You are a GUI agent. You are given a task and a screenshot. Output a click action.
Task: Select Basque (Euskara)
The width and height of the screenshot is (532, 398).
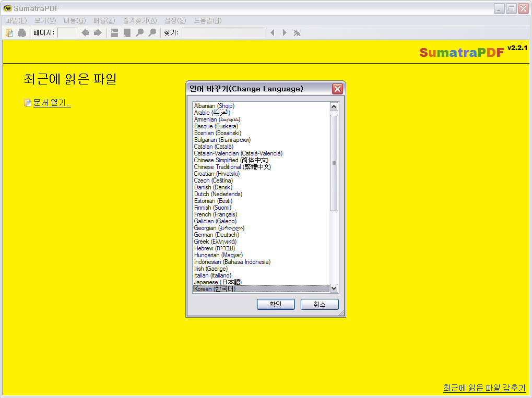tap(261, 126)
